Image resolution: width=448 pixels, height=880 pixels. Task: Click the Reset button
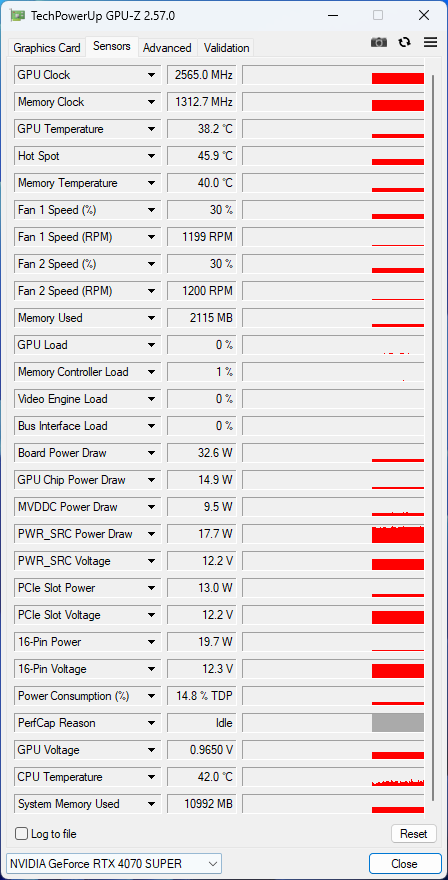(x=414, y=833)
